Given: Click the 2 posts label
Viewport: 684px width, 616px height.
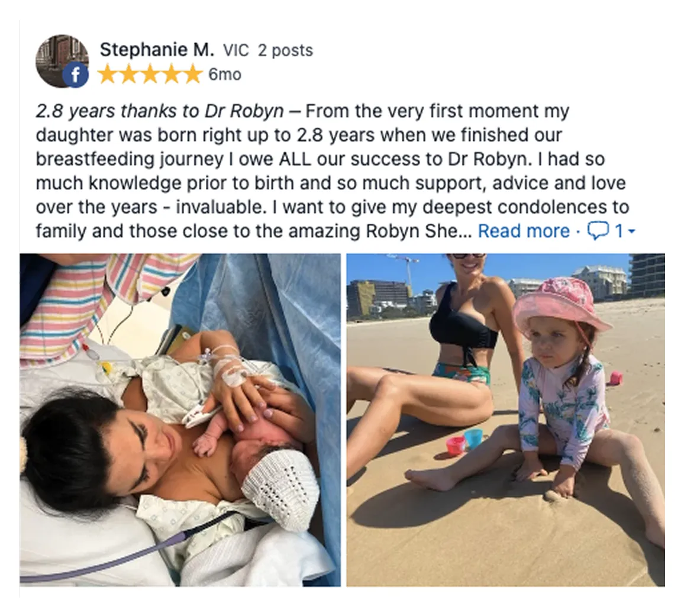Looking at the screenshot, I should [285, 51].
